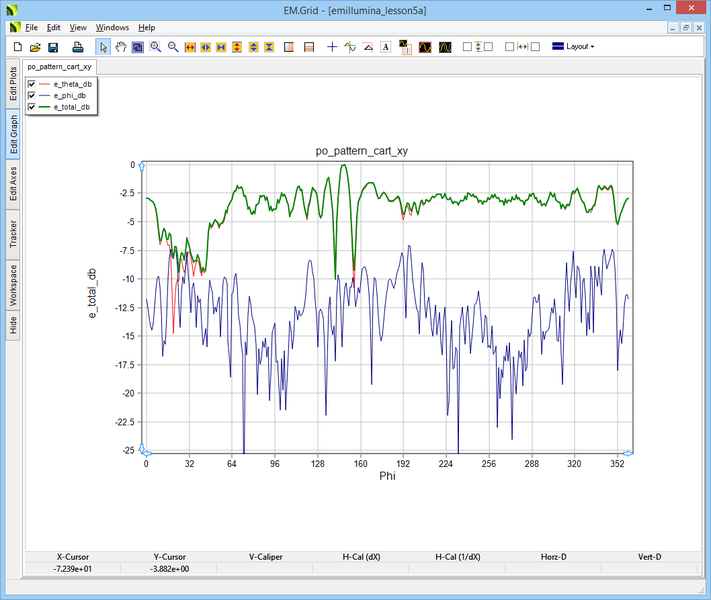Hide the e_total_db trace via checkbox
Image resolution: width=711 pixels, height=600 pixels.
point(32,106)
